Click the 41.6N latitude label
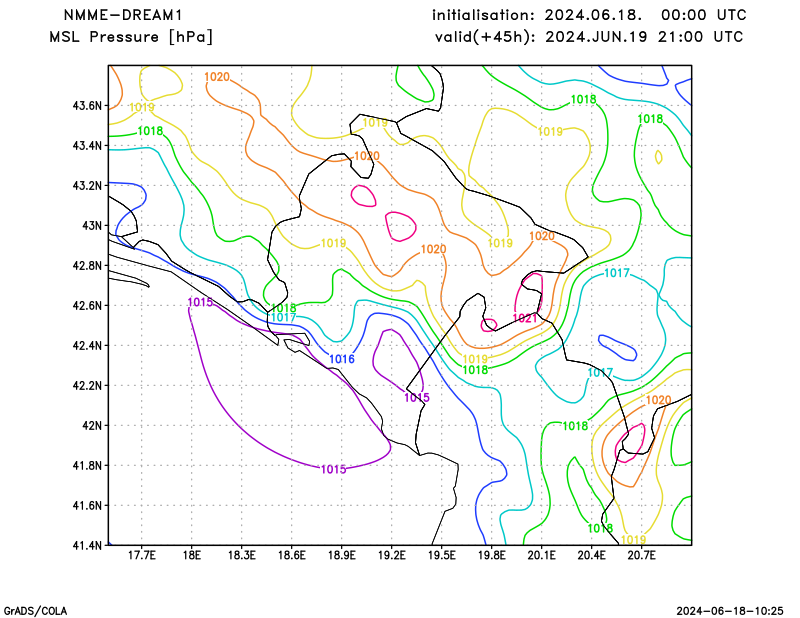Viewport: 800px width, 618px height. point(87,506)
